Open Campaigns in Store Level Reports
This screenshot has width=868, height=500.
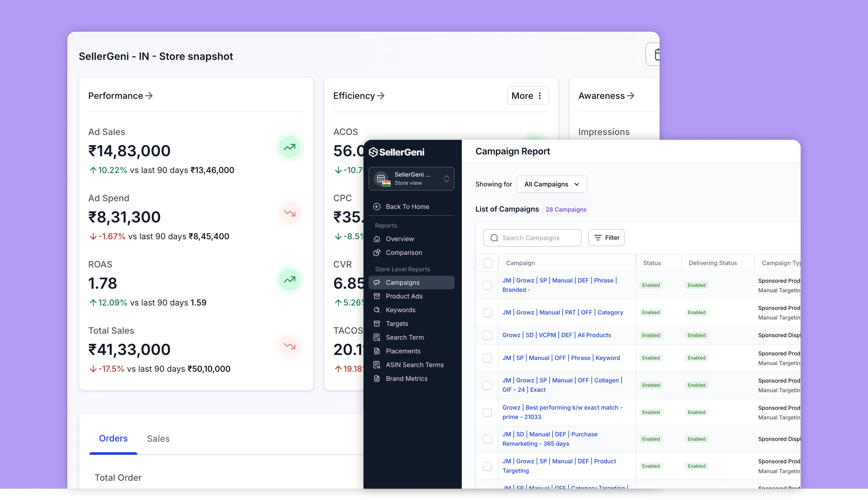click(x=411, y=283)
